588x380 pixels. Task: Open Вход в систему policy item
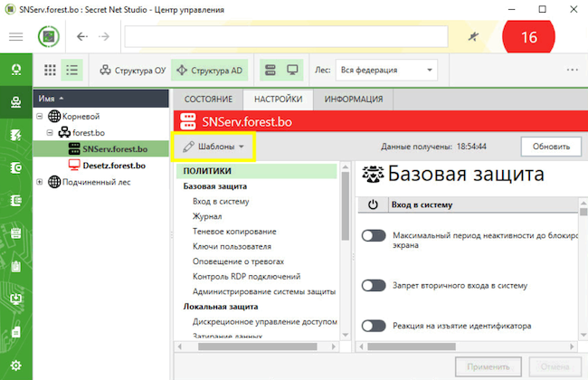pyautogui.click(x=221, y=202)
